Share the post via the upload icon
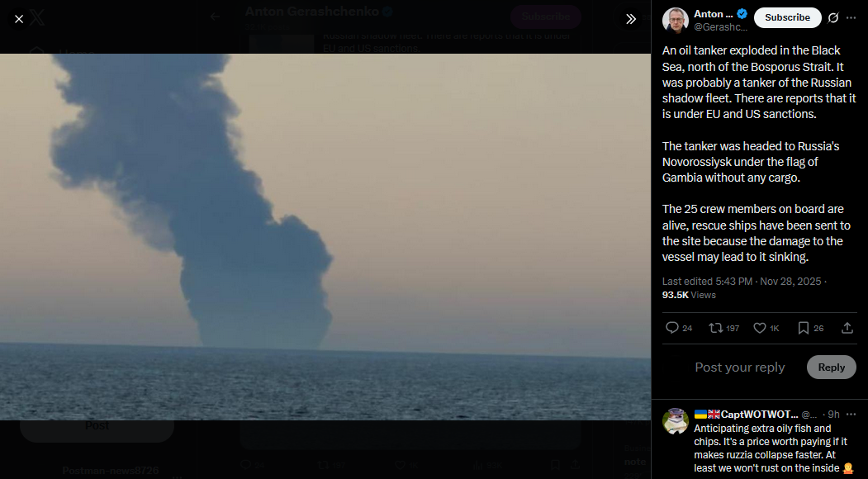Image resolution: width=868 pixels, height=479 pixels. (x=847, y=328)
